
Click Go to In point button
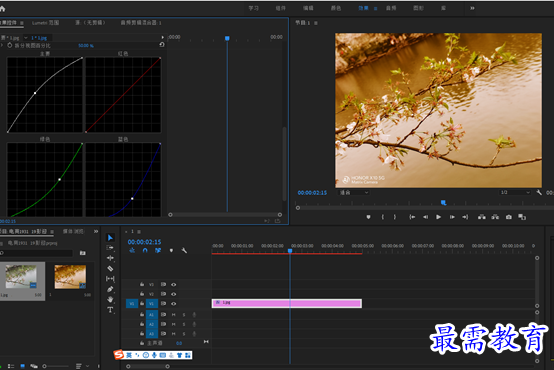[x=412, y=217]
